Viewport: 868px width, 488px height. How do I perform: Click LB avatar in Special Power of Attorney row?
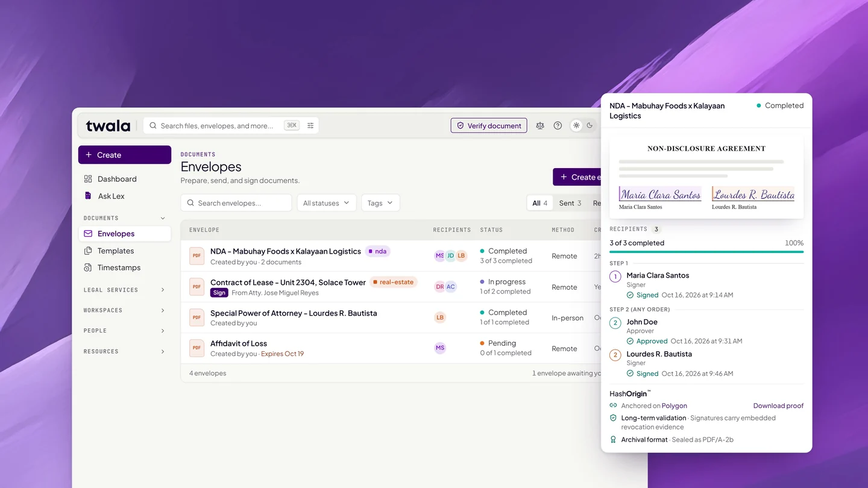click(x=440, y=317)
